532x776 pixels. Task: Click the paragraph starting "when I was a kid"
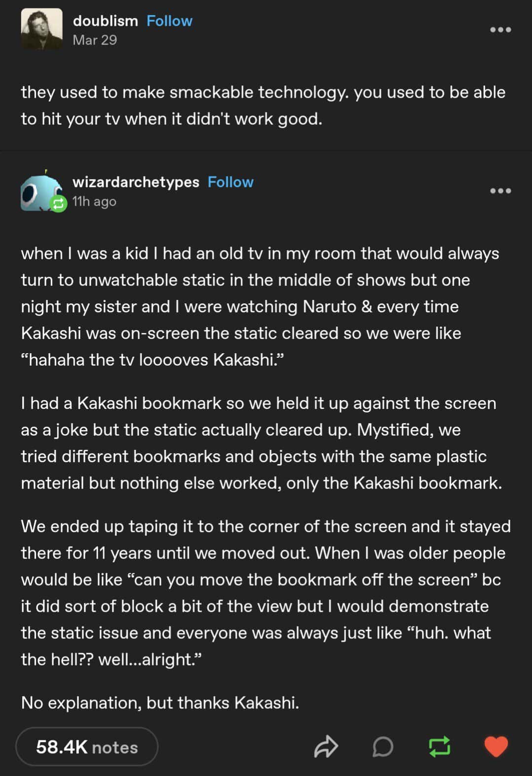click(x=260, y=306)
